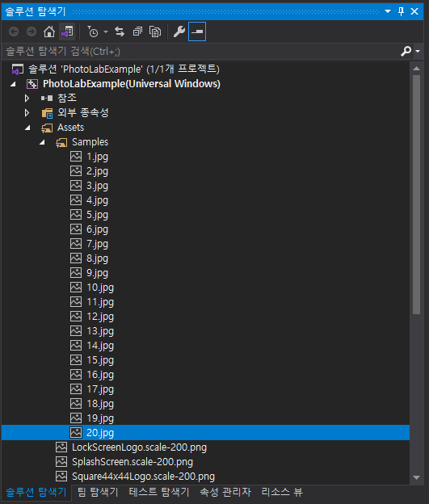Select file 5.jpg

97,215
